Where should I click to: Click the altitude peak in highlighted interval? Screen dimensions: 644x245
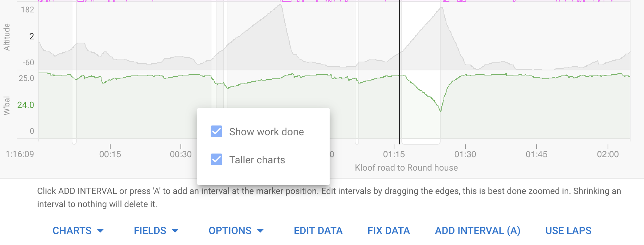pyautogui.click(x=441, y=8)
